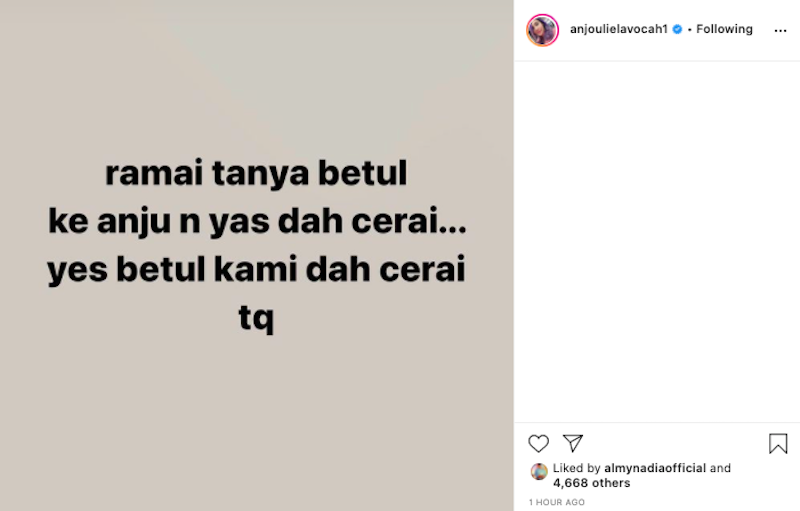Viewport: 800px width, 511px height.
Task: Click the 'tq' text in the post
Action: point(256,318)
